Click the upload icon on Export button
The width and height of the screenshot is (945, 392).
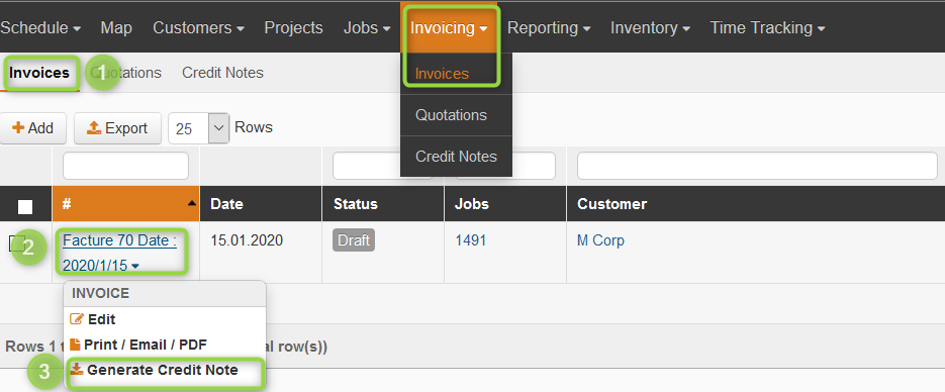click(93, 128)
